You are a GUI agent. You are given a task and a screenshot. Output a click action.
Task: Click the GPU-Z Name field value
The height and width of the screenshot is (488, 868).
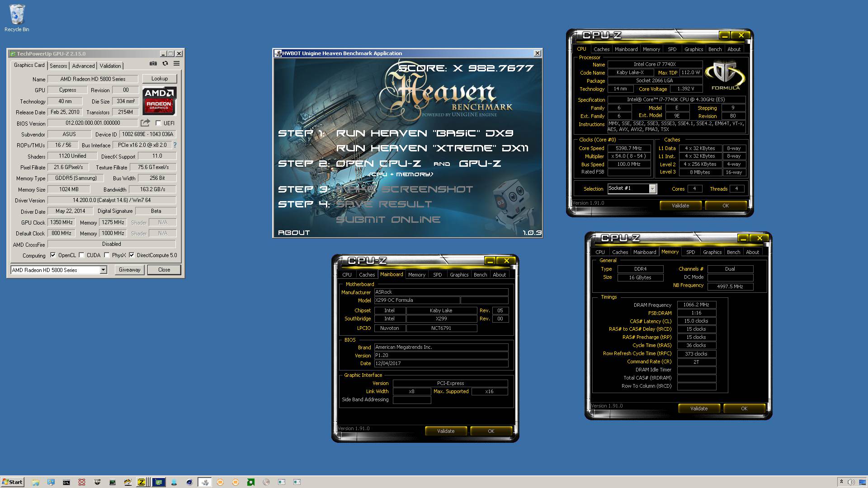(x=93, y=79)
